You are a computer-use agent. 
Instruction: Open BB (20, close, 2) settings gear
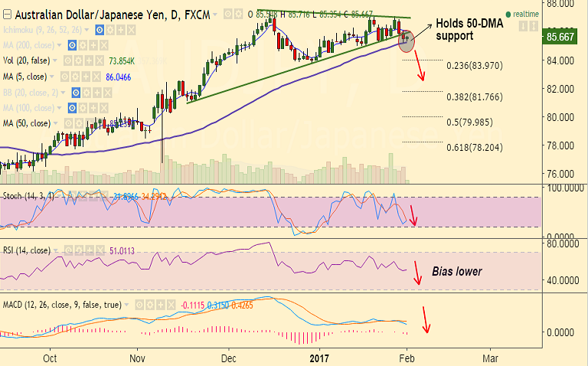click(x=87, y=93)
